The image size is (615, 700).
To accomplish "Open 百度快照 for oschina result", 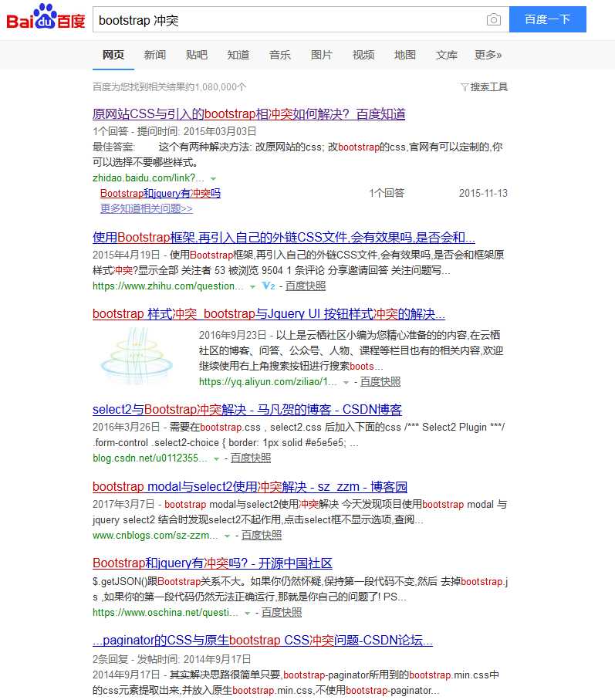I will point(282,613).
